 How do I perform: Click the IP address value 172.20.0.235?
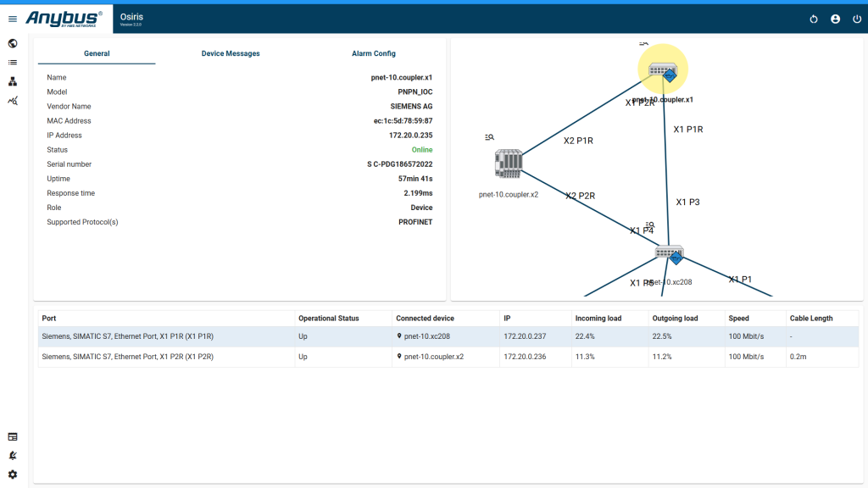click(x=411, y=135)
